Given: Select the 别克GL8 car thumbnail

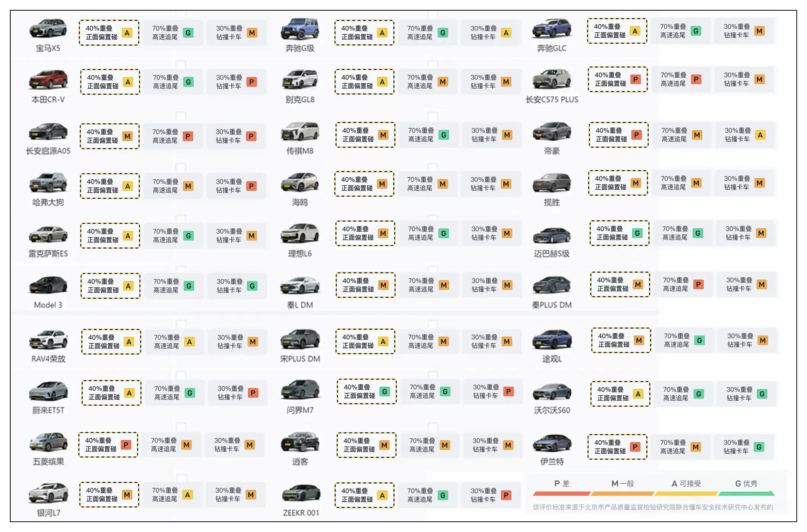Looking at the screenshot, I should 300,80.
